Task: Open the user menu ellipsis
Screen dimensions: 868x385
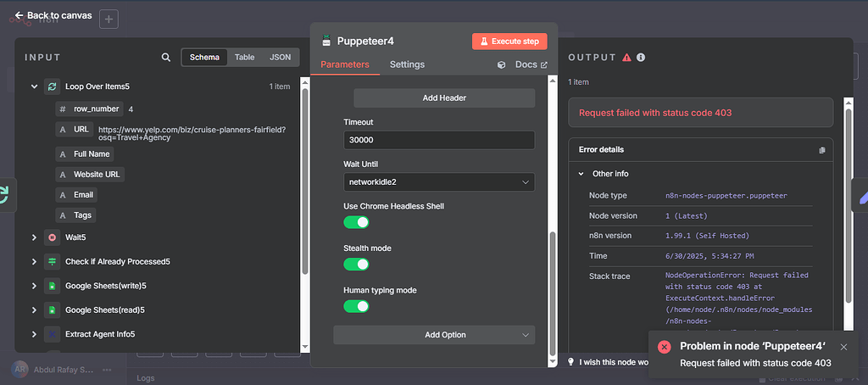Action: click(x=107, y=370)
